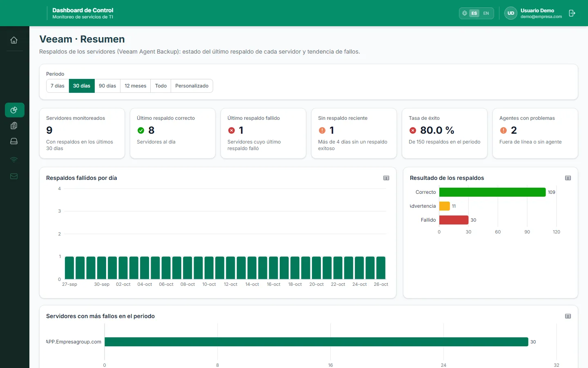Show data table for Resultado de los respaldos
588x368 pixels.
click(568, 178)
